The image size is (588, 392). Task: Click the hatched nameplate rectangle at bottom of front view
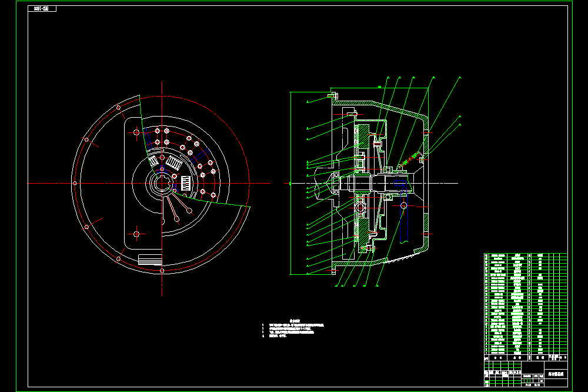150,260
